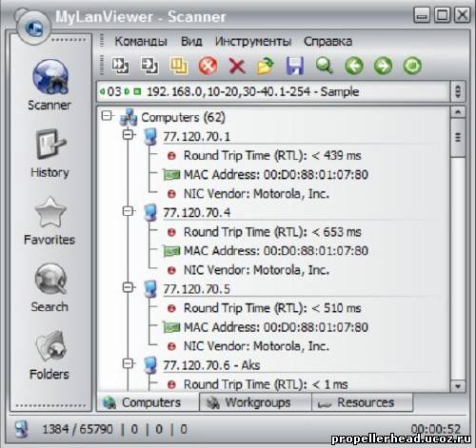Viewport: 476px width, 448px height.
Task: Click the green forward arrow icon
Action: [383, 66]
